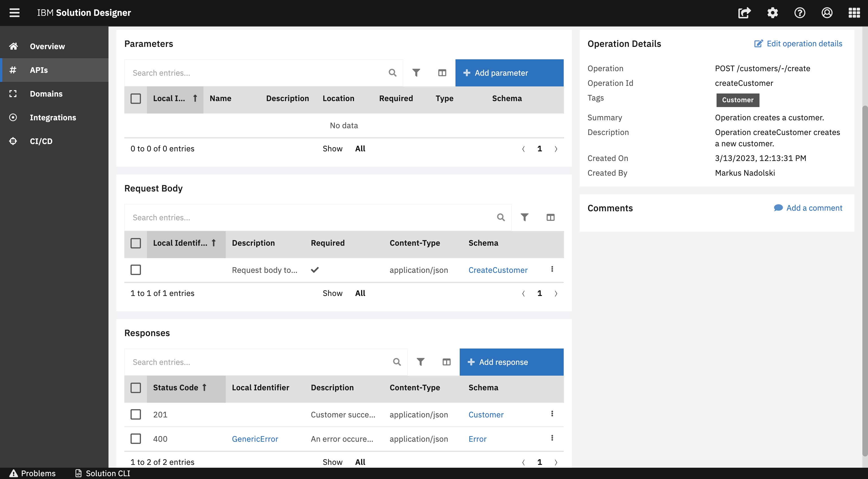Click the Parameters table filter icon
This screenshot has height=479, width=868.
(416, 73)
